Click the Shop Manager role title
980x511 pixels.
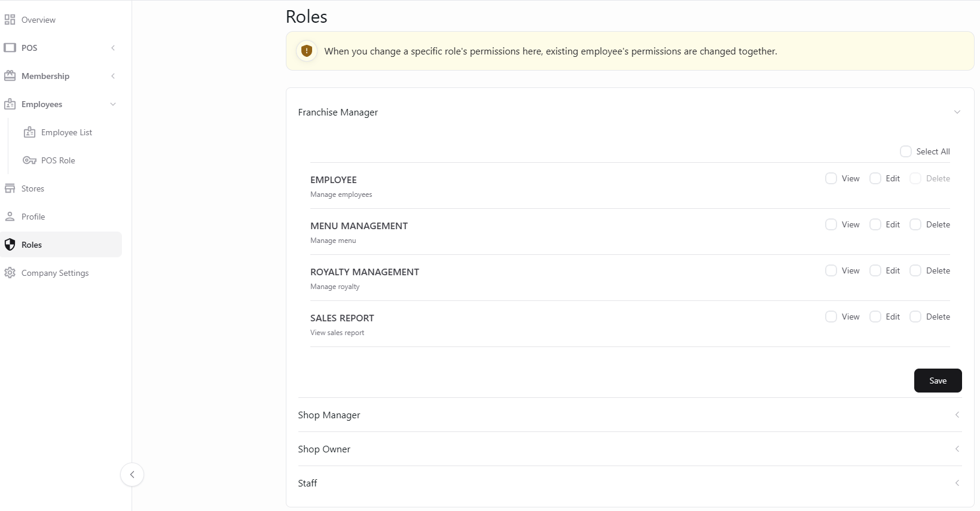point(329,415)
